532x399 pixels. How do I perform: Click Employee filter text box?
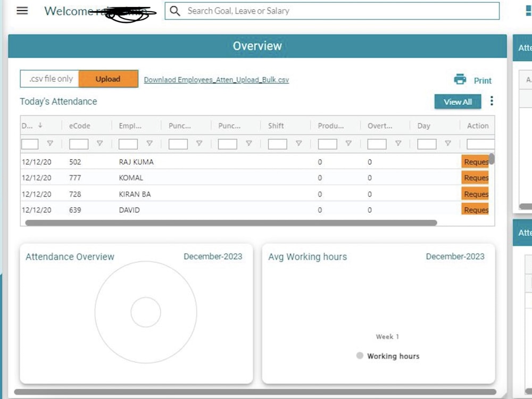pos(128,144)
